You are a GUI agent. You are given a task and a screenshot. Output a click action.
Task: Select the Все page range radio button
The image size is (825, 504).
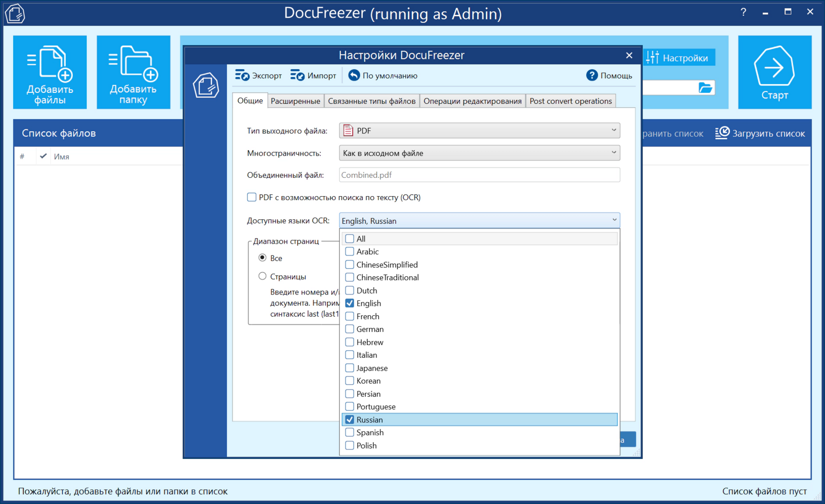pyautogui.click(x=262, y=257)
